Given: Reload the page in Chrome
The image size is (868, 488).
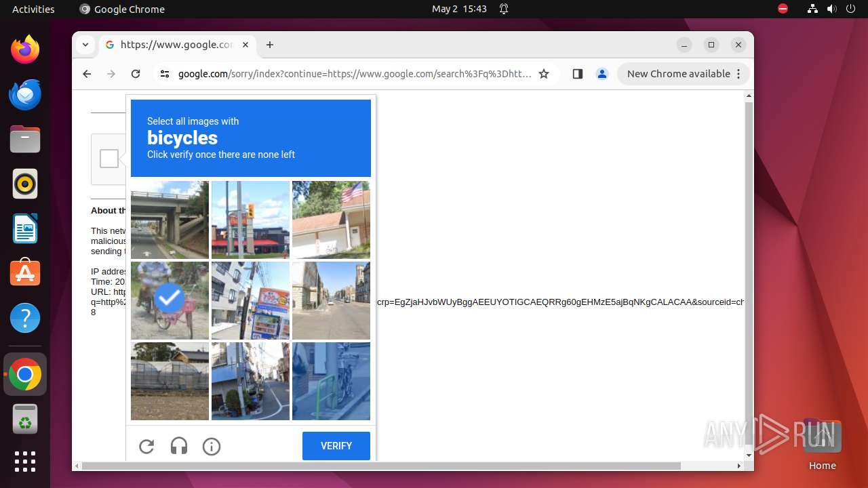Looking at the screenshot, I should click(136, 74).
